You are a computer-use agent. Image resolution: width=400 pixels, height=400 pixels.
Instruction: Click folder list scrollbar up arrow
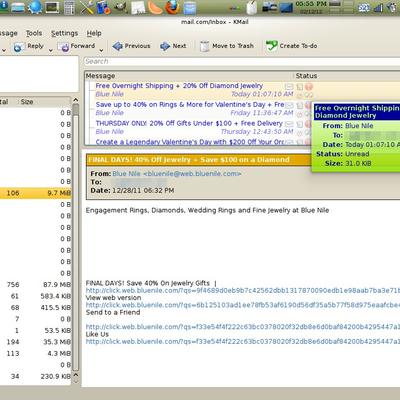click(76, 100)
